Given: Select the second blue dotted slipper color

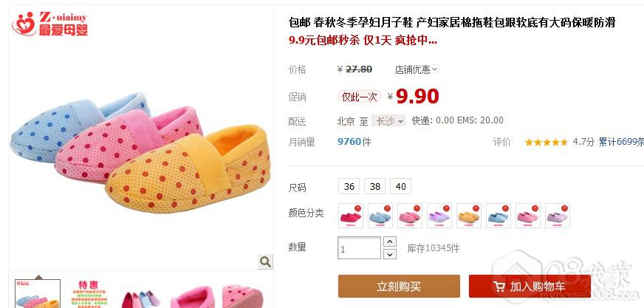Looking at the screenshot, I should (x=380, y=216).
